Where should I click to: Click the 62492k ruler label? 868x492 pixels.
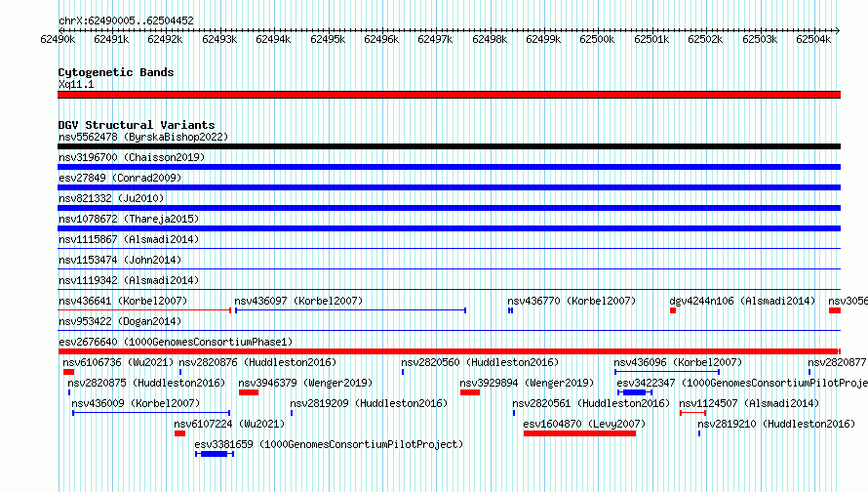[x=165, y=39]
